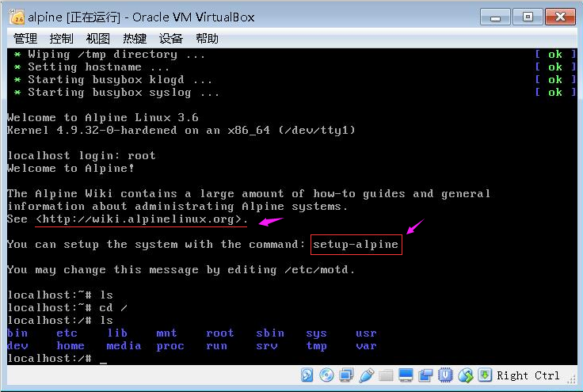
Task: Open the USB devices status icon
Action: (366, 375)
